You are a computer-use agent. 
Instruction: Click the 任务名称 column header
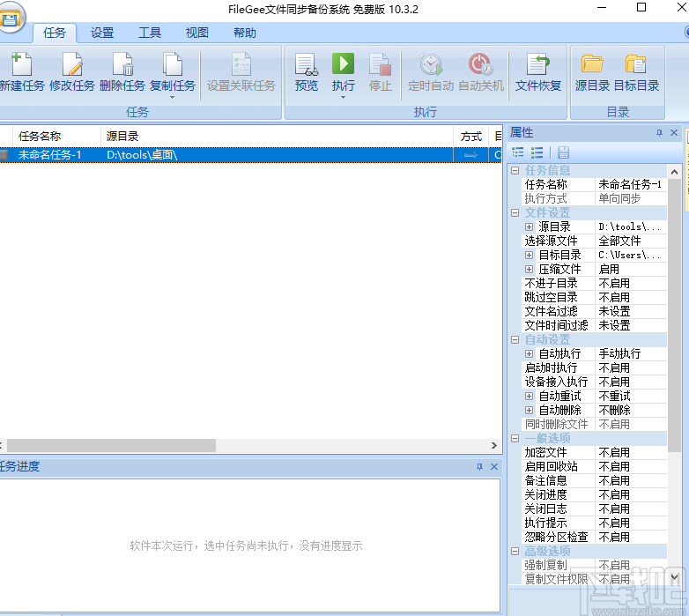(56, 137)
